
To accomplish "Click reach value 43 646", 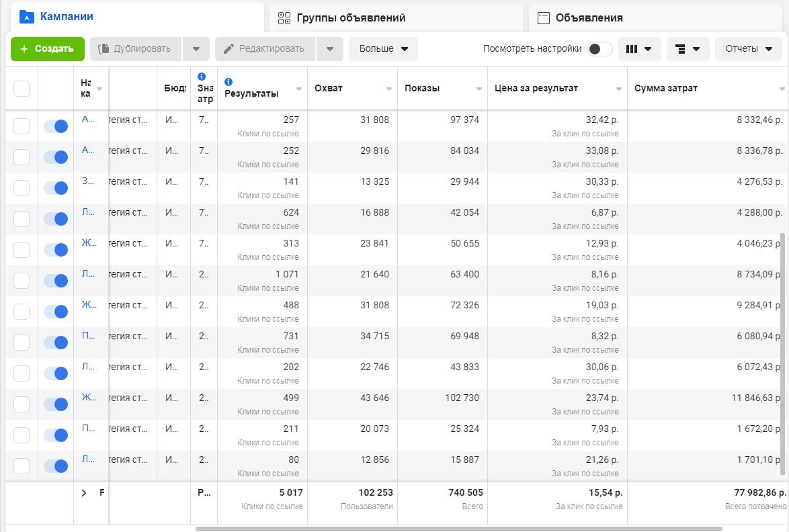I will click(x=374, y=398).
